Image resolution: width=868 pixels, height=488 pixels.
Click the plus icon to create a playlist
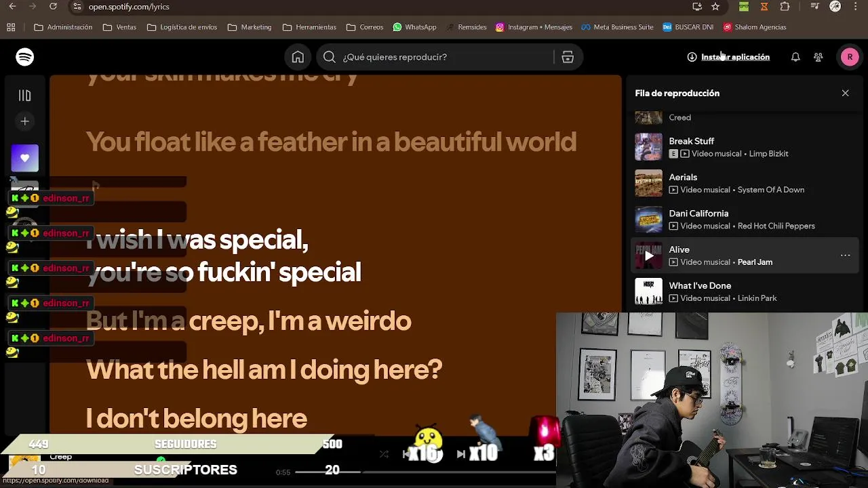click(25, 121)
